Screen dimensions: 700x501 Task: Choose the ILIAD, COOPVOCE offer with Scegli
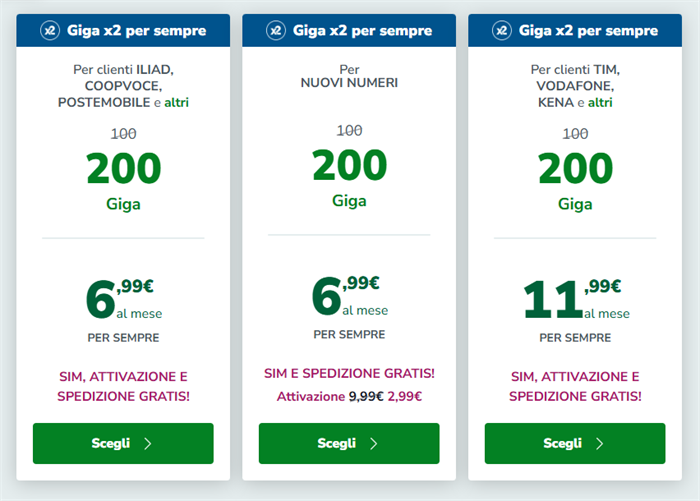click(123, 443)
